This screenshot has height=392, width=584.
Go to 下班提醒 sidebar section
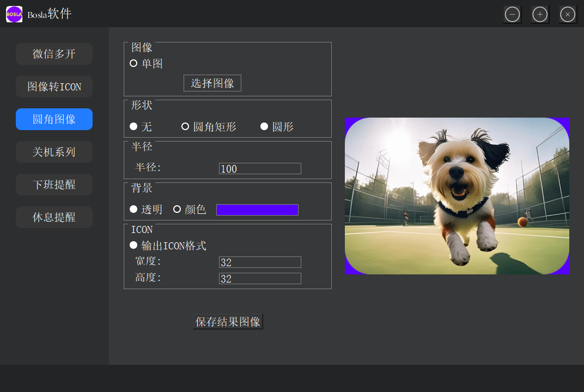[54, 185]
